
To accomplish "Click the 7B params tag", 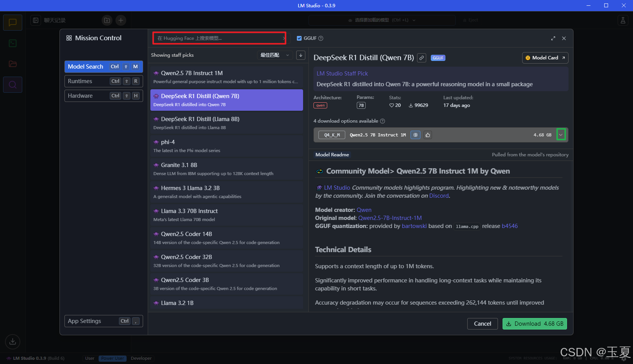I will tap(361, 105).
